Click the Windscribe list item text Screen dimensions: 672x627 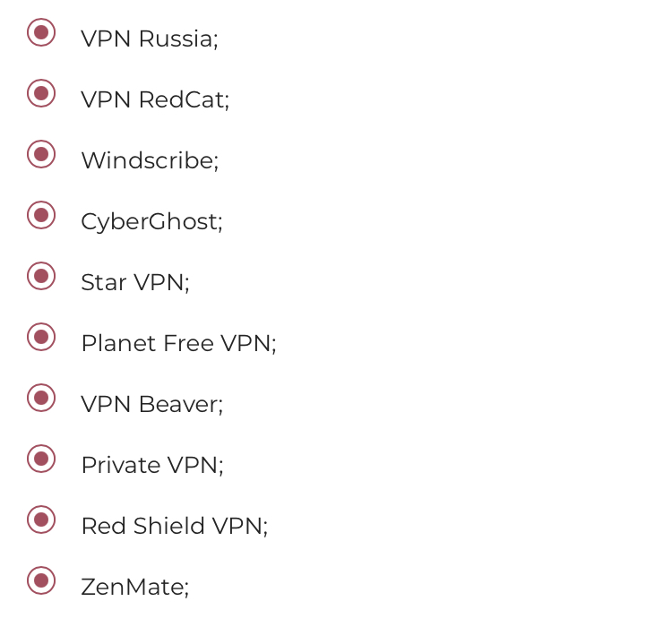(150, 161)
